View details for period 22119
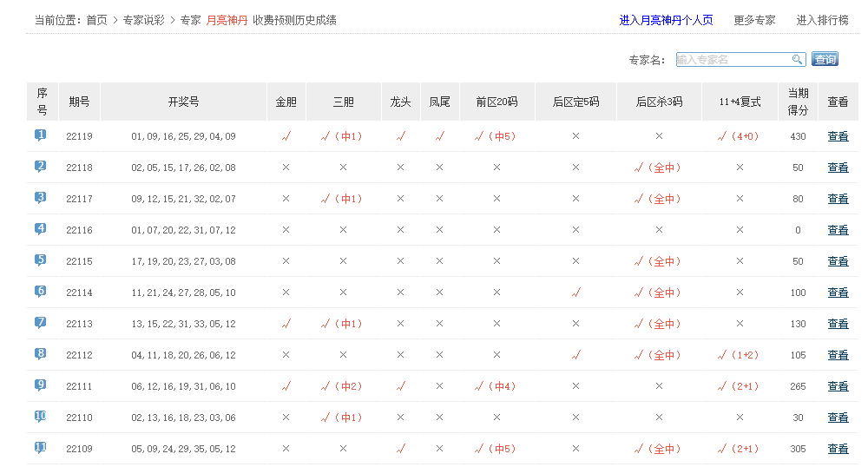868x467 pixels. pyautogui.click(x=838, y=136)
